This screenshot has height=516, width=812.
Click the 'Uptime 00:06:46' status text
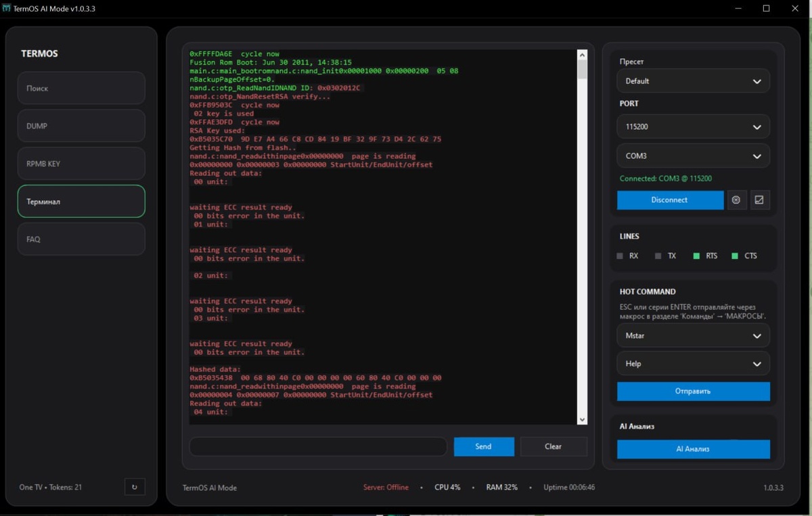coord(569,487)
